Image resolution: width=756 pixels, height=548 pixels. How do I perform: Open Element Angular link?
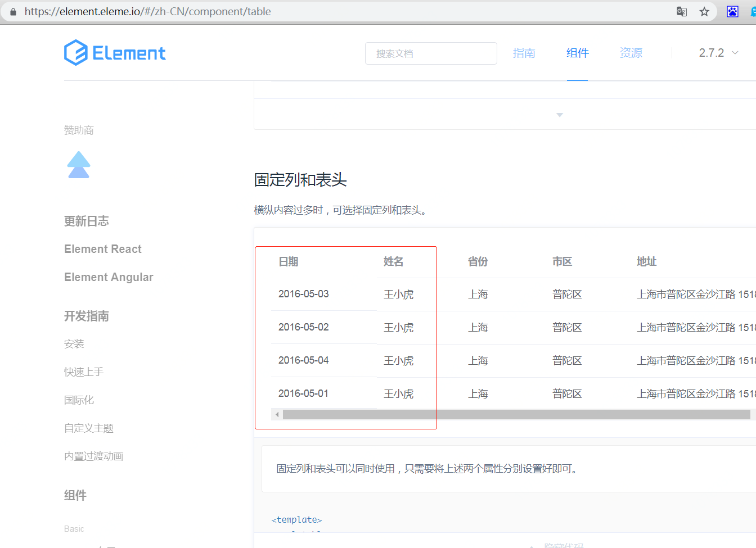click(109, 277)
